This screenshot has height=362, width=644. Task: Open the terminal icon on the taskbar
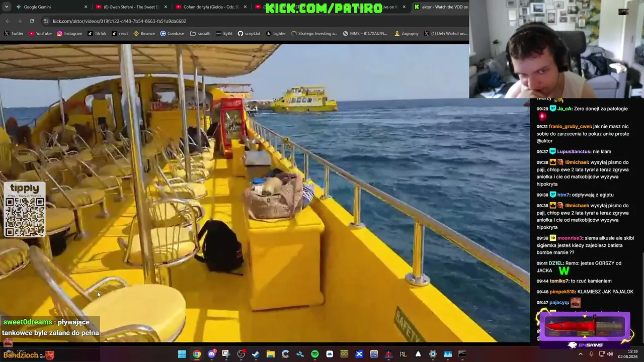[x=462, y=354]
